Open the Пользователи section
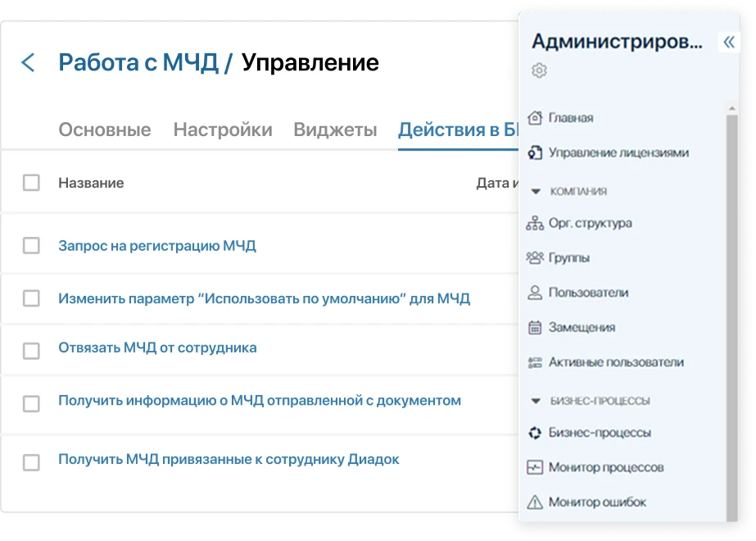Viewport: 756px width, 541px height. pos(586,292)
